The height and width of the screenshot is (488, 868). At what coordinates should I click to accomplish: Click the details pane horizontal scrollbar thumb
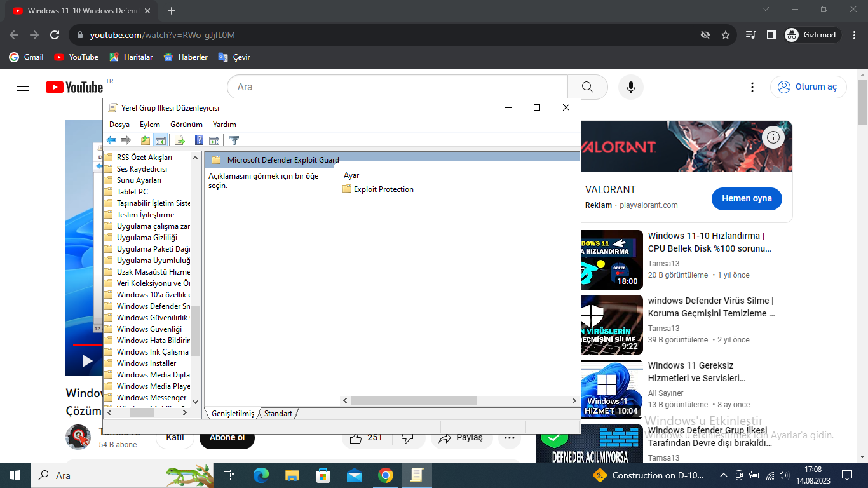(413, 401)
